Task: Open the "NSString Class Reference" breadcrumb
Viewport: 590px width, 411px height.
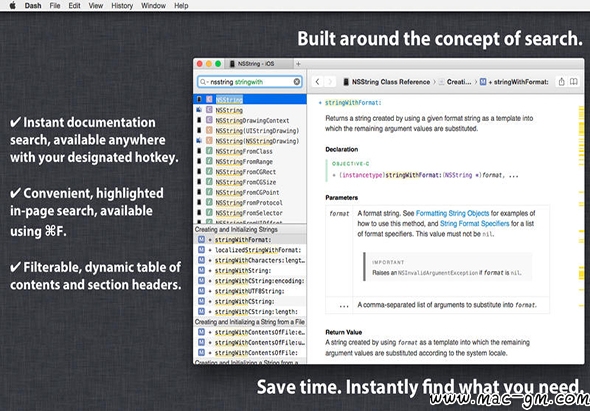Action: click(x=386, y=82)
